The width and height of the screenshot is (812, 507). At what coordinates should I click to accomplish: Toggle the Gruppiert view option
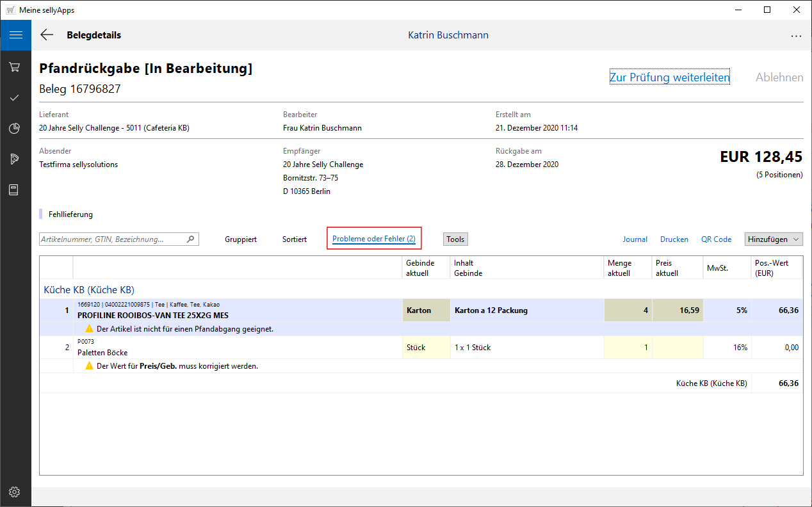(x=241, y=239)
